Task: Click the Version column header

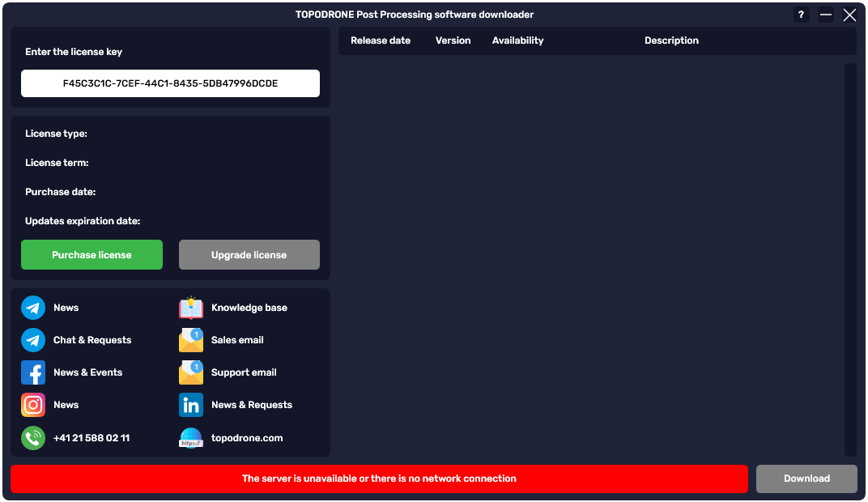Action: (453, 40)
